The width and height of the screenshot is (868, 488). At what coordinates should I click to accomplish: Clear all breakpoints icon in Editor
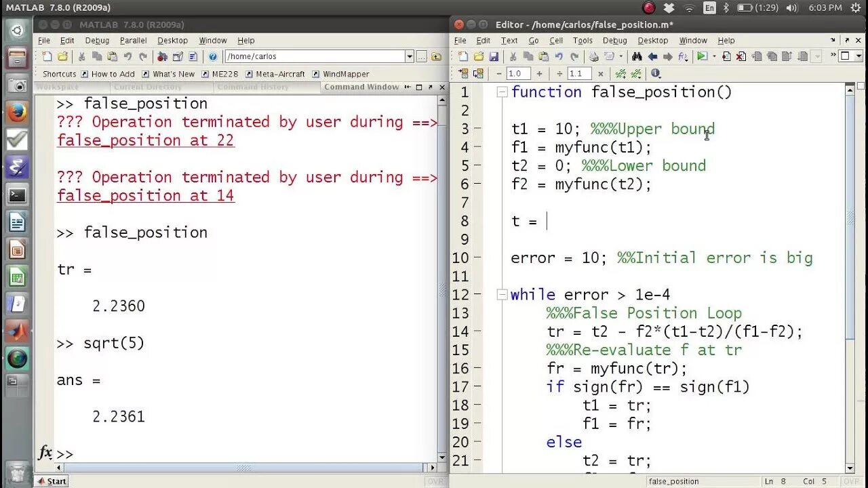point(741,56)
